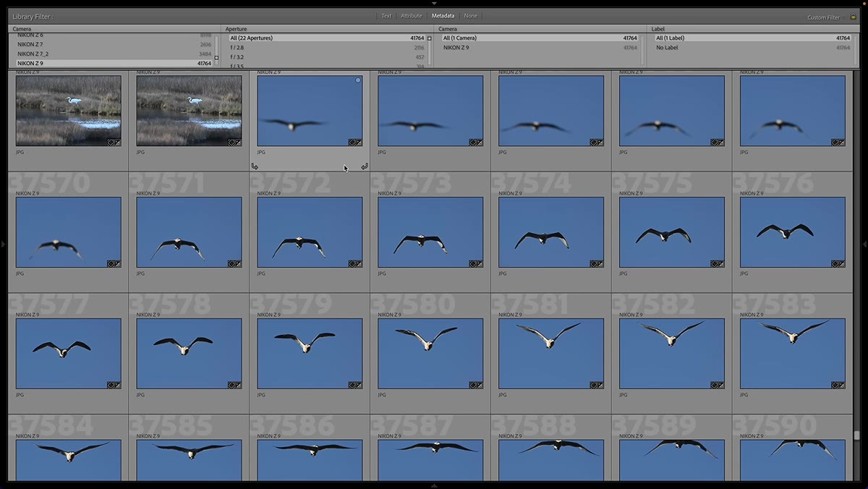The width and height of the screenshot is (868, 489).
Task: Select All (22 Apertures) row
Action: pos(326,38)
